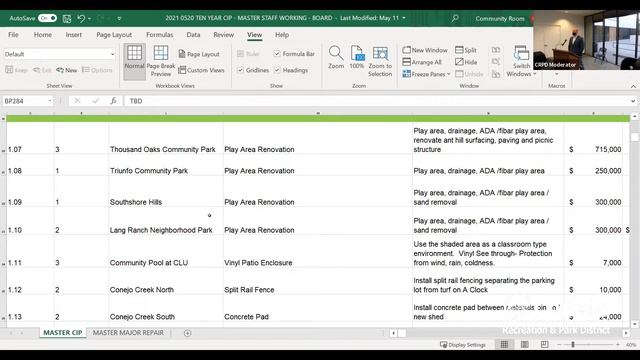Viewport: 640px width, 360px height.
Task: Click Zoom out minus on the status bar
Action: point(559,345)
